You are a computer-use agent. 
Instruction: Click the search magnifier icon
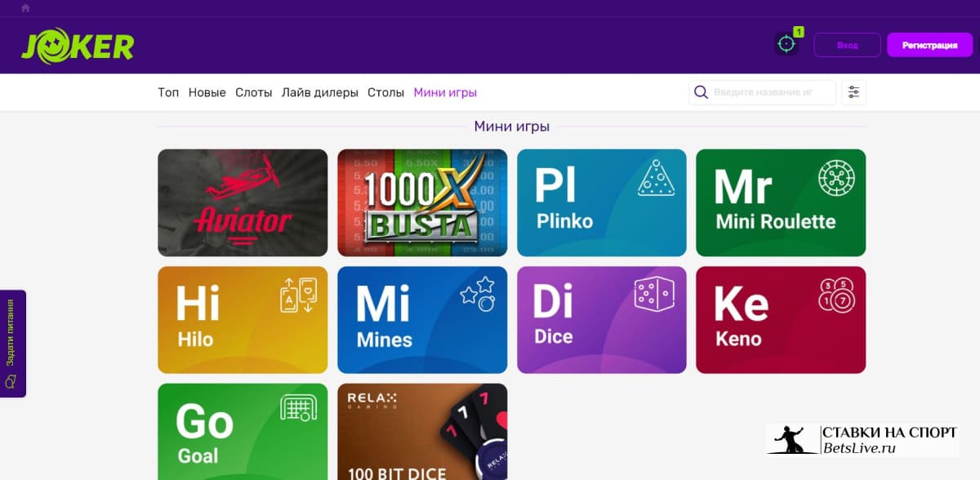pyautogui.click(x=701, y=92)
